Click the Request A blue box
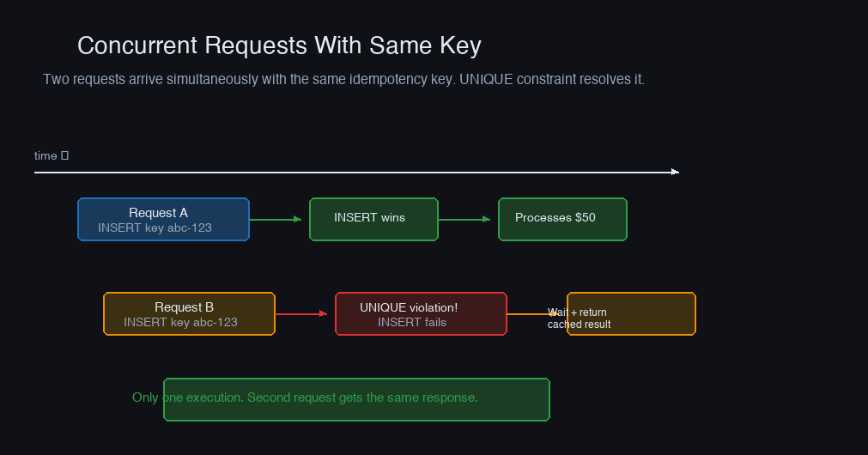 [x=163, y=219]
